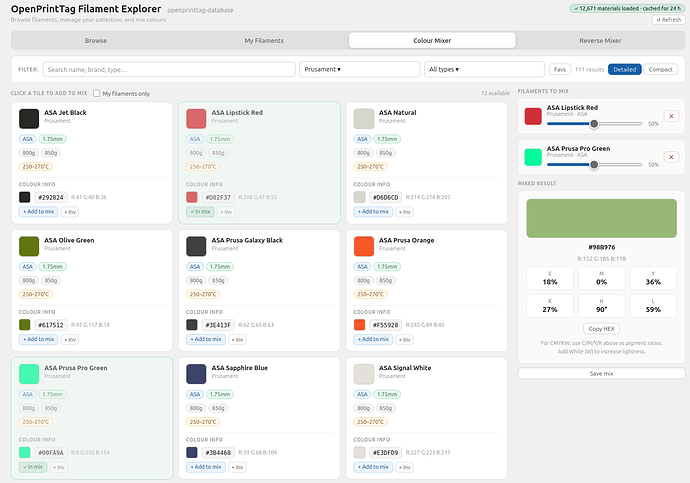Open the All types dropdown
This screenshot has height=483, width=690.
(484, 70)
